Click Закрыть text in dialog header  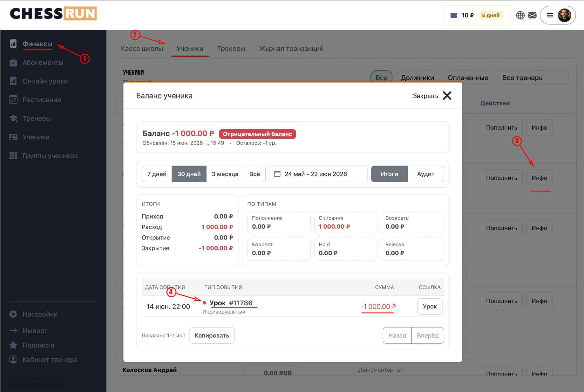(x=425, y=96)
